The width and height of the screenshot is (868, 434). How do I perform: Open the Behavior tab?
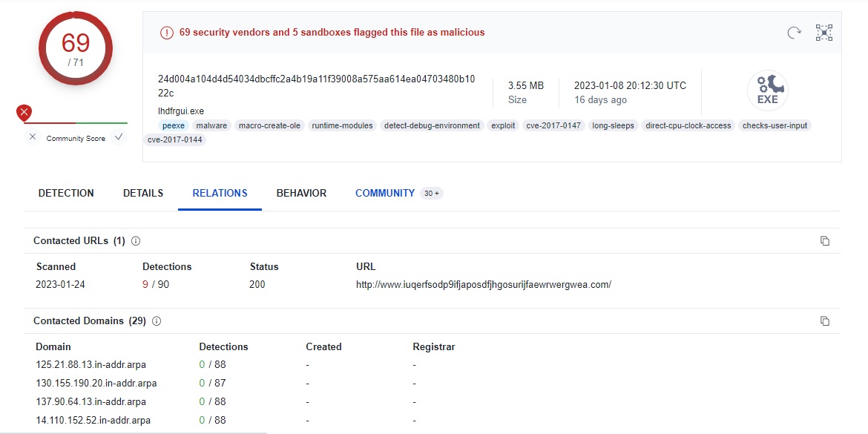(x=301, y=193)
